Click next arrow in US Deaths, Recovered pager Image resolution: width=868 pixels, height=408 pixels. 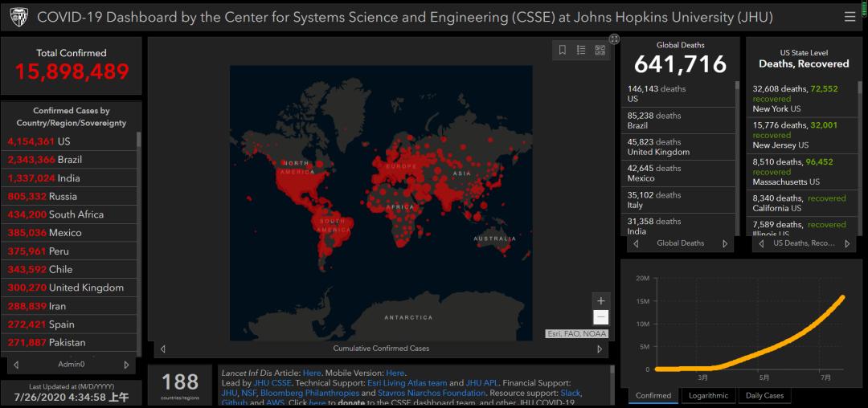point(847,243)
